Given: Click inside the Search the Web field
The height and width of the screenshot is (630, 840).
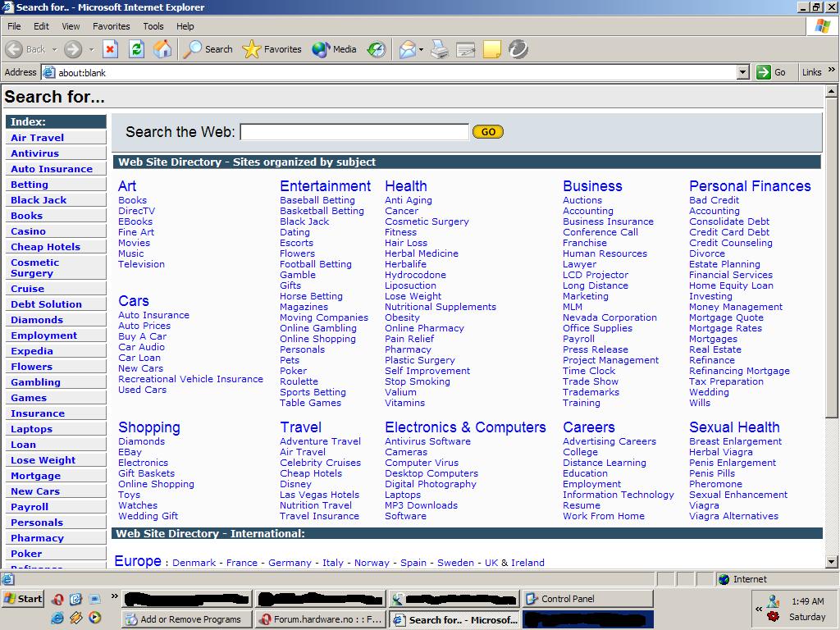Looking at the screenshot, I should [x=354, y=132].
